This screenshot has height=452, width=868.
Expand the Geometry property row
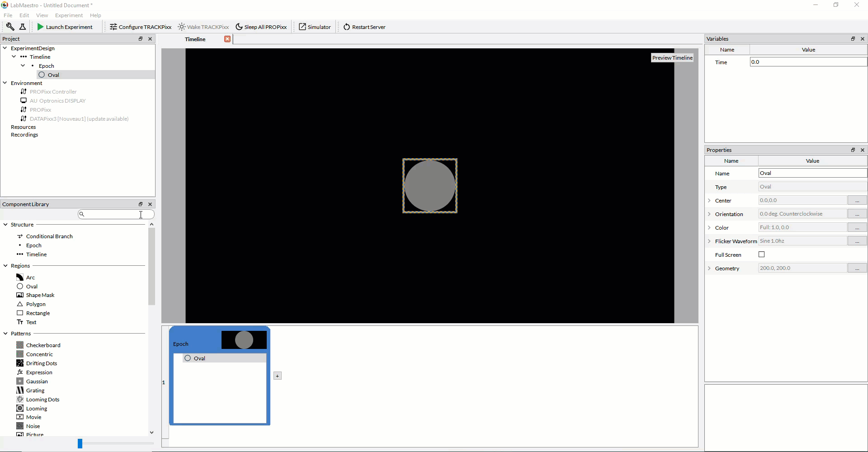pos(709,268)
